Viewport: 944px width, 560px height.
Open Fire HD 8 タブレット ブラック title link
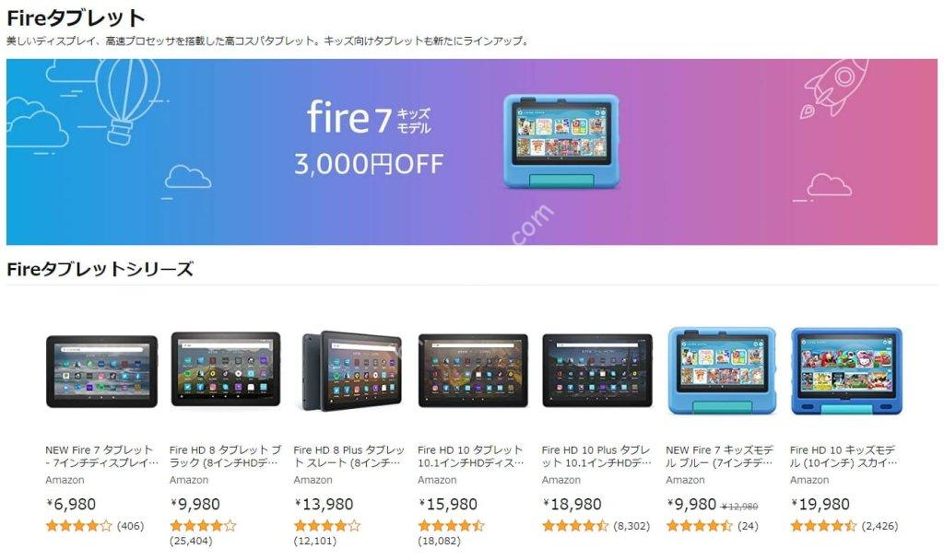pyautogui.click(x=226, y=456)
